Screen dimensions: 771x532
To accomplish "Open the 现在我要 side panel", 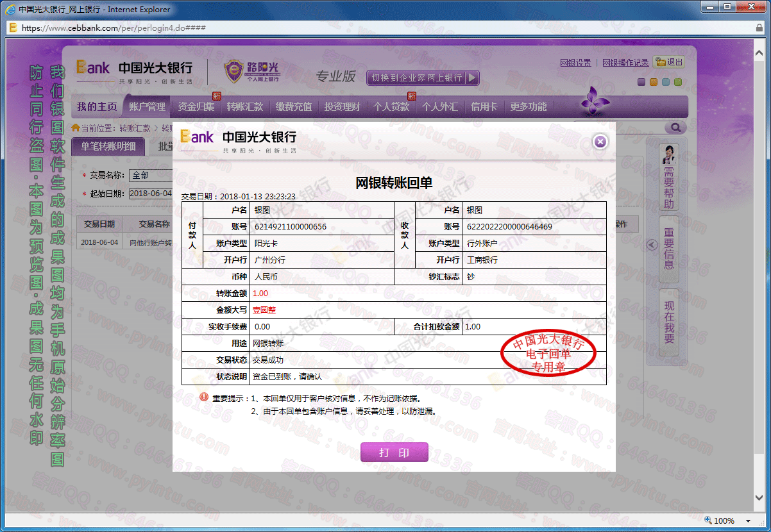I will pyautogui.click(x=669, y=322).
